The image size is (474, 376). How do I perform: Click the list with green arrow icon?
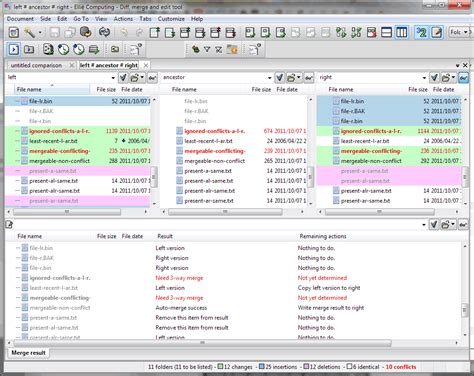coord(94,50)
